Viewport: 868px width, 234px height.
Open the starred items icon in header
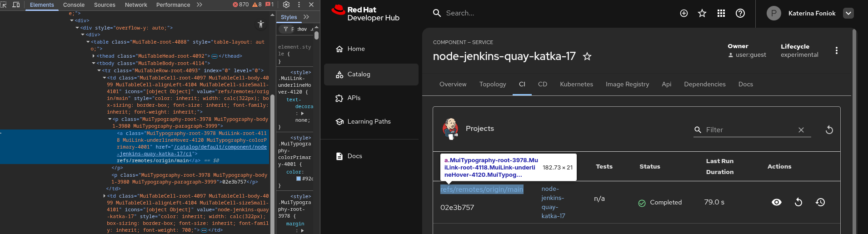pyautogui.click(x=702, y=13)
